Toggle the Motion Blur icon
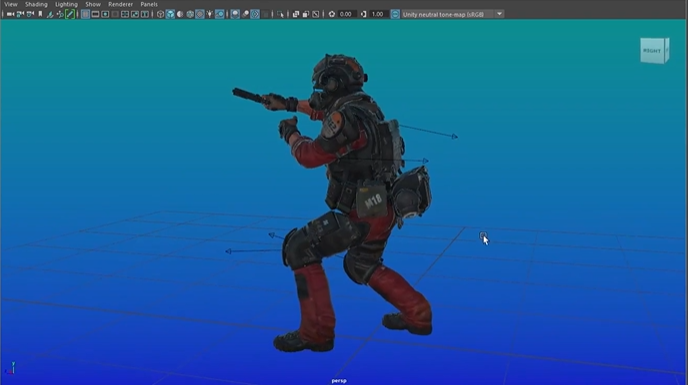This screenshot has width=688, height=385. click(245, 14)
